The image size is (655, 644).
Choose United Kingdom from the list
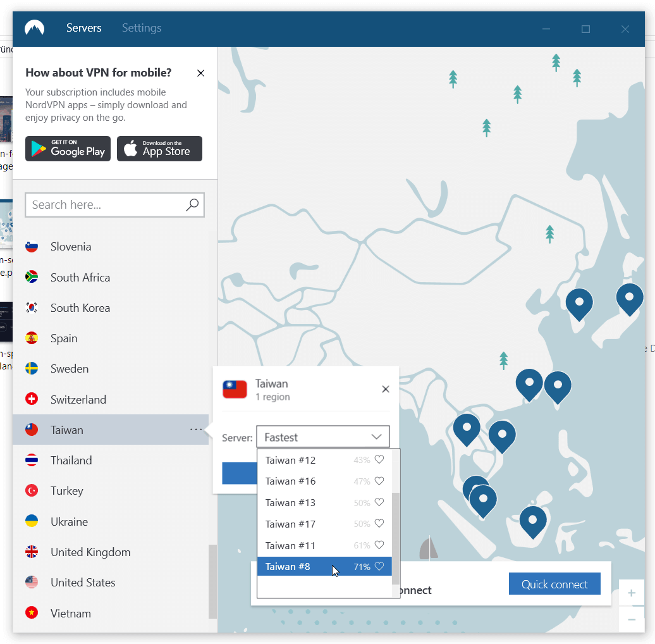coord(111,552)
